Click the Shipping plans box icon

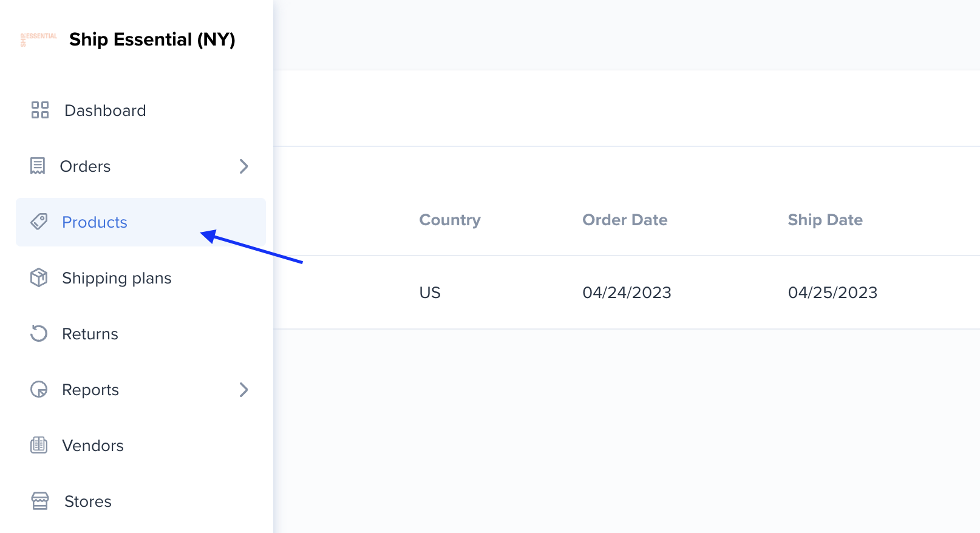click(39, 277)
